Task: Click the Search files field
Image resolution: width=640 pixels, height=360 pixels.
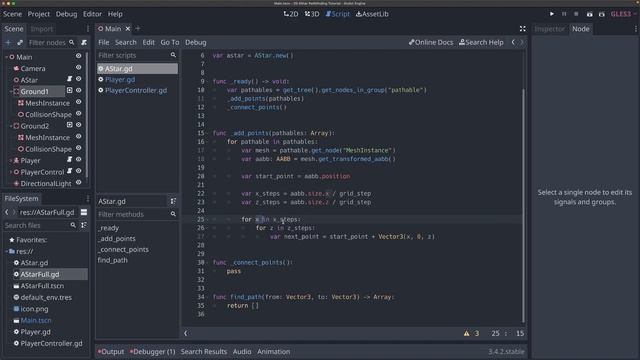Action: click(40, 225)
